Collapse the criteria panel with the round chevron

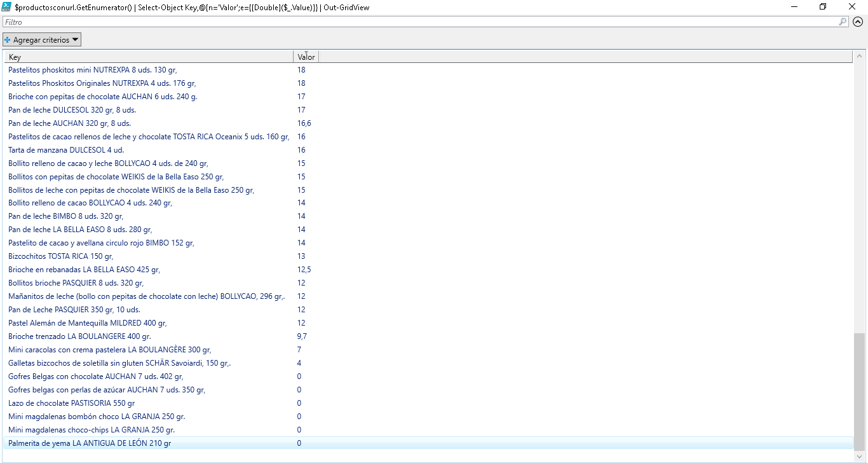[x=858, y=22]
